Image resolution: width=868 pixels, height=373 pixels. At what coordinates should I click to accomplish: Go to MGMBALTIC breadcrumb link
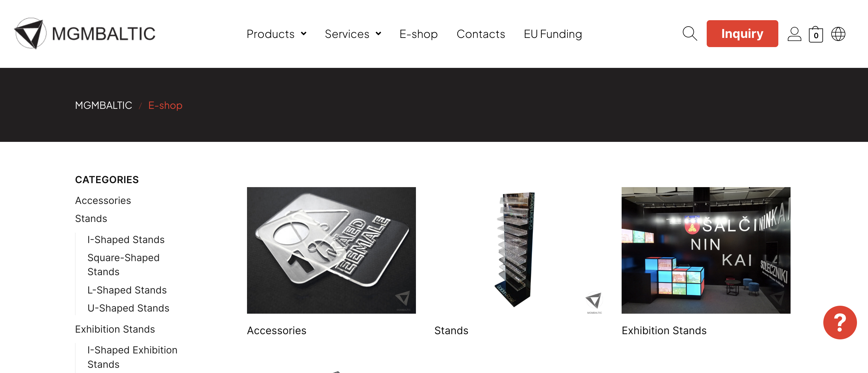pyautogui.click(x=103, y=105)
